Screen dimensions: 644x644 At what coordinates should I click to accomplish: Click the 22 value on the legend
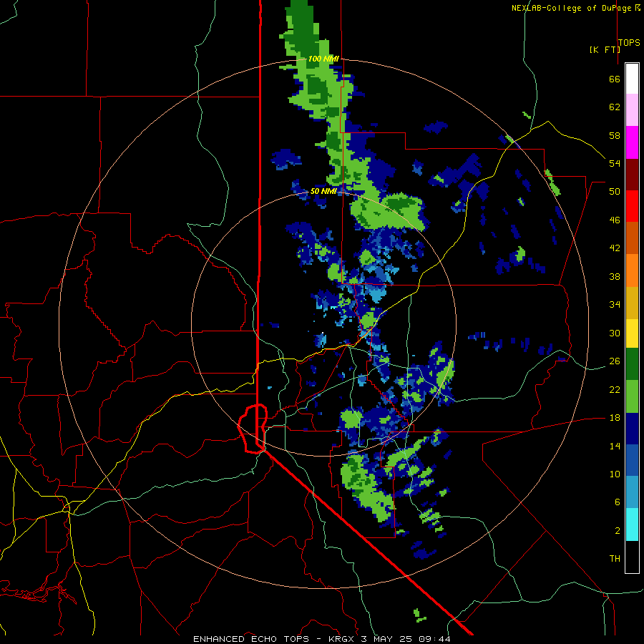coord(615,389)
